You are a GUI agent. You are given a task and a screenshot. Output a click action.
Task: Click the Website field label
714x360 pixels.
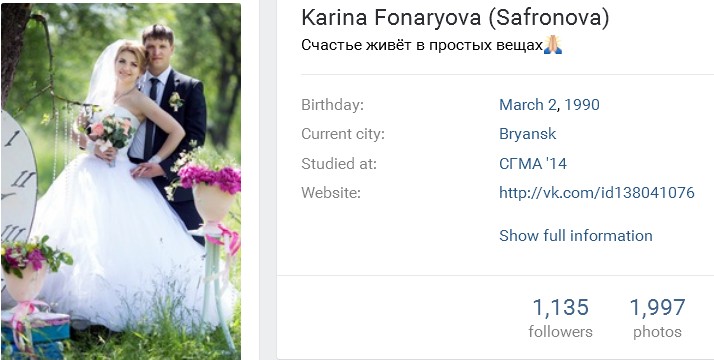[x=331, y=193]
